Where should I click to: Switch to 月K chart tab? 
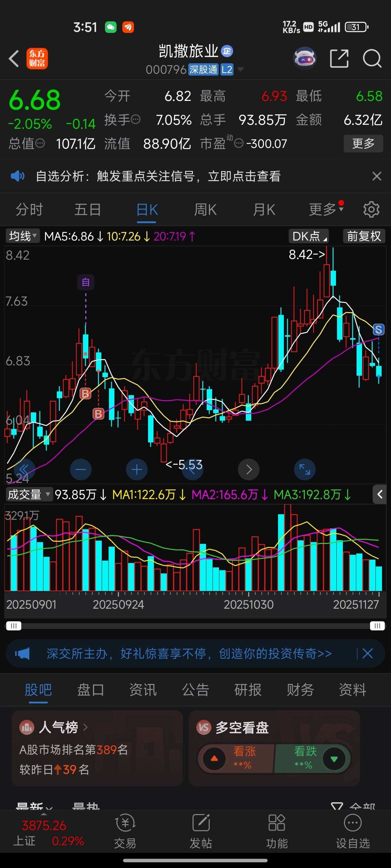264,209
